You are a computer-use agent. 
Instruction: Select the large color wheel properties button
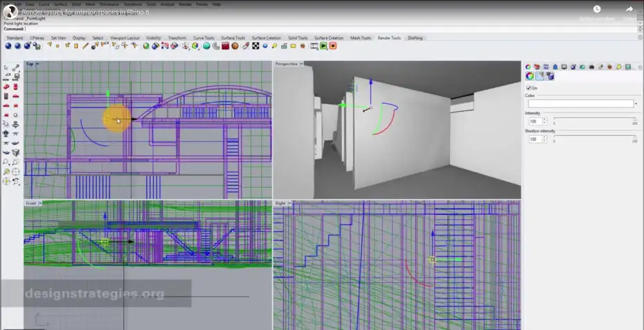click(x=530, y=76)
